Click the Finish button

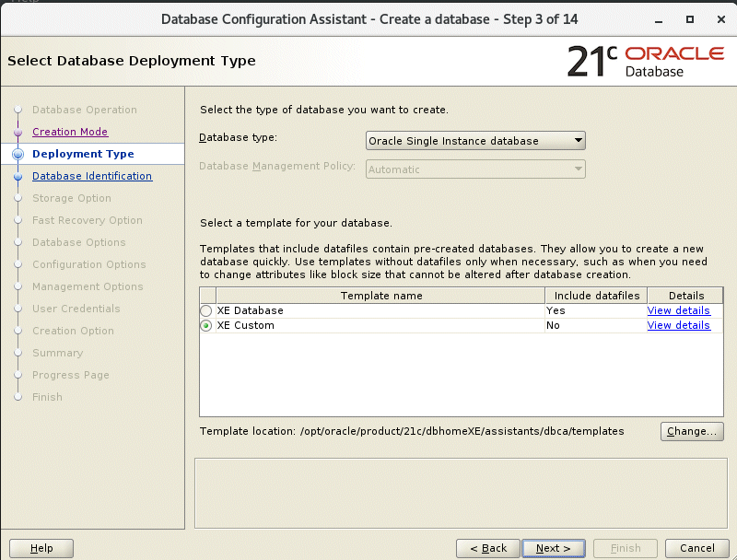(x=626, y=548)
